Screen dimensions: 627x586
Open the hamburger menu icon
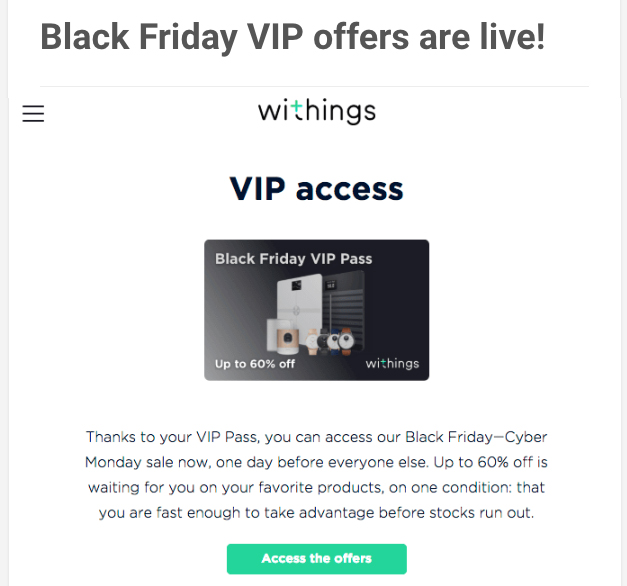click(x=33, y=113)
